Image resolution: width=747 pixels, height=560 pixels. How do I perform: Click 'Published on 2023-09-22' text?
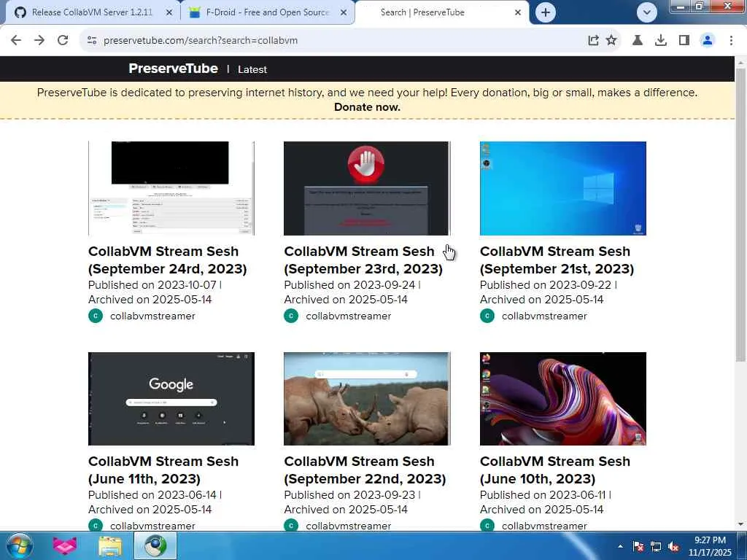click(546, 285)
